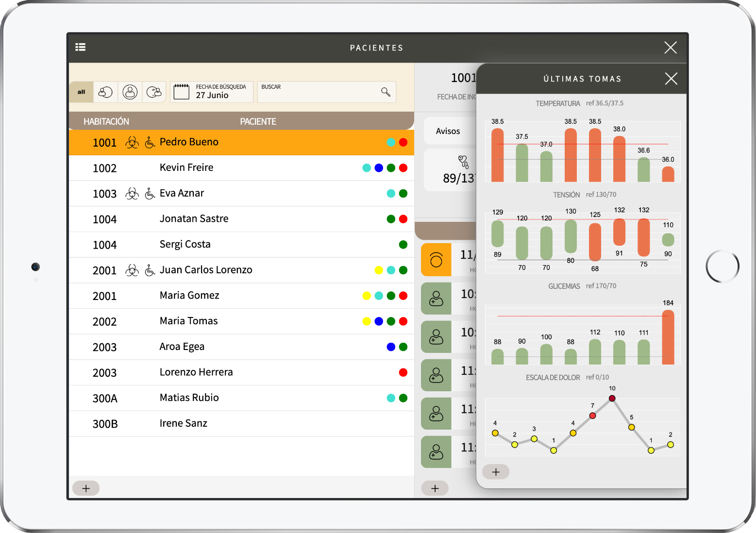Click biohazard icon on Pedro Bueno row
Screen dimensions: 756x533
pyautogui.click(x=132, y=142)
